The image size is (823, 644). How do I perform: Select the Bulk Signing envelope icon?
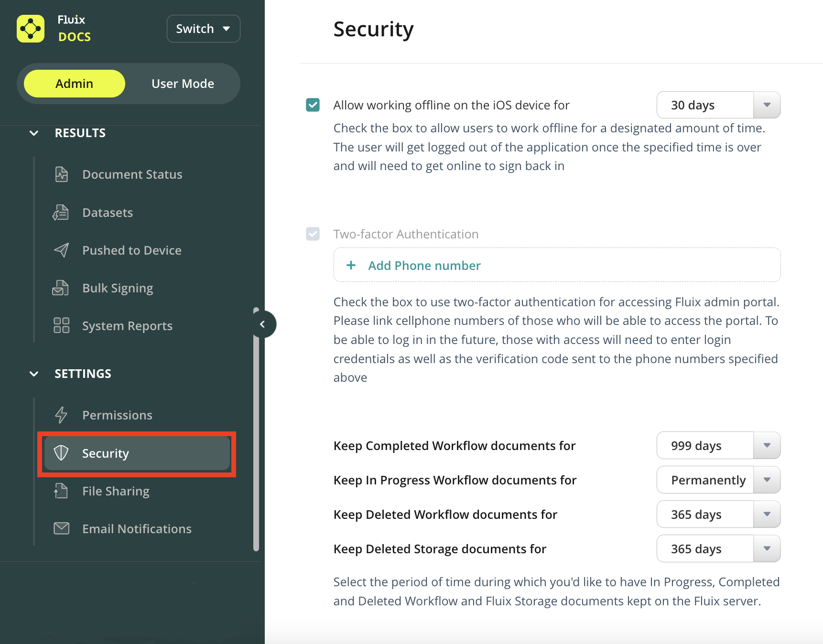click(x=61, y=288)
